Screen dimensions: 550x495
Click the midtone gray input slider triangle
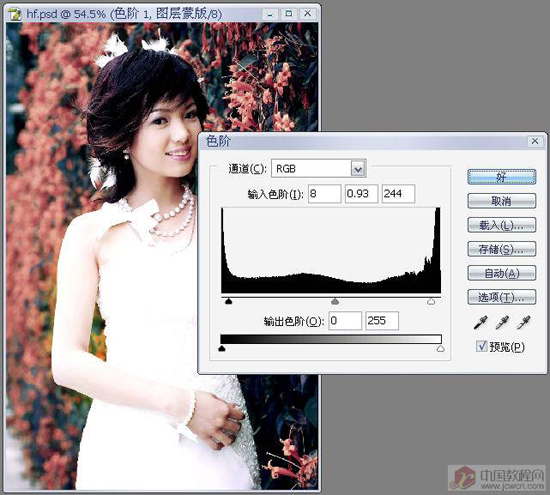[335, 301]
